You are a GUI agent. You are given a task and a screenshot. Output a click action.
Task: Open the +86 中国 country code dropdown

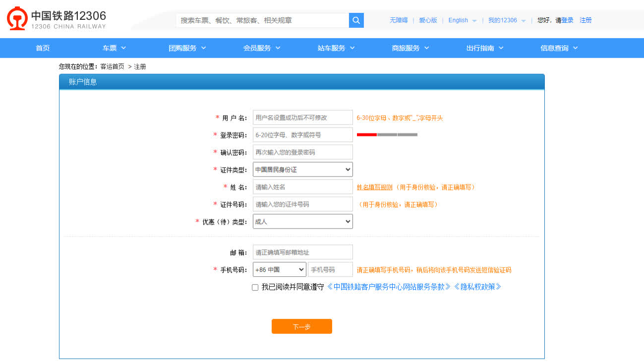(x=279, y=270)
